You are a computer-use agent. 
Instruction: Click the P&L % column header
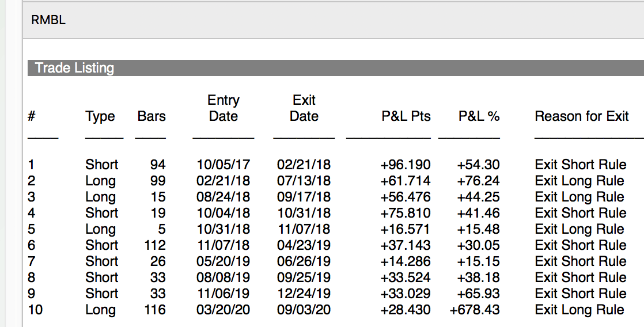[479, 116]
